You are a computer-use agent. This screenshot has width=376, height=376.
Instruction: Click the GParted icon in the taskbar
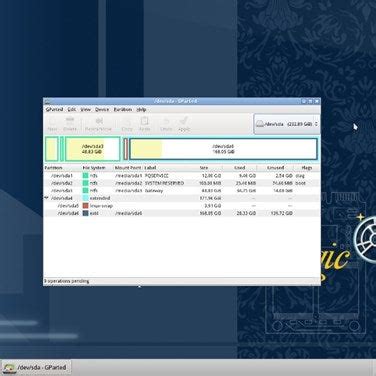point(8,367)
